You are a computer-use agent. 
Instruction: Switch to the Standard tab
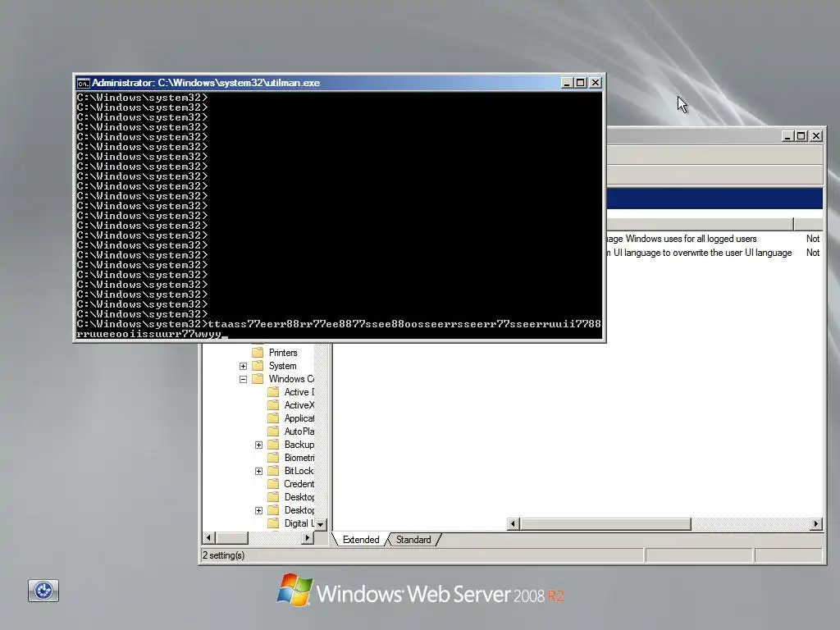point(413,540)
